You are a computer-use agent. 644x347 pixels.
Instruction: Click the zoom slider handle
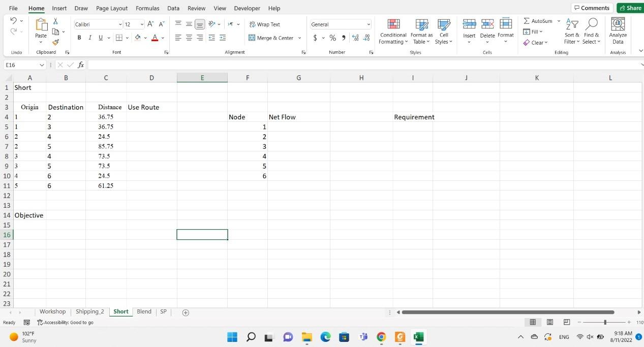[605, 322]
